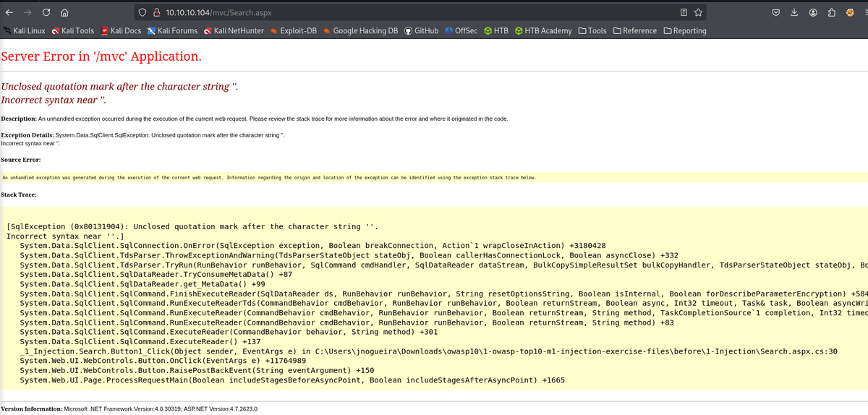
Task: Open the Save to Pocket icon
Action: click(x=775, y=12)
